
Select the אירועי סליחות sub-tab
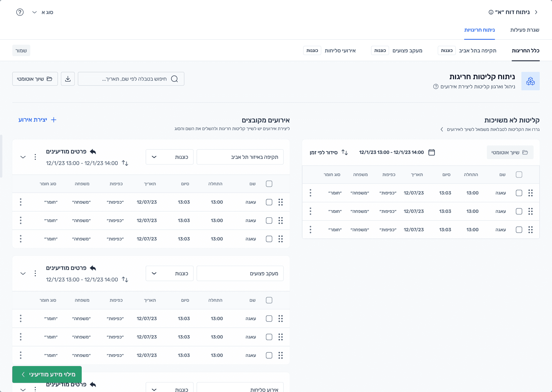click(340, 51)
